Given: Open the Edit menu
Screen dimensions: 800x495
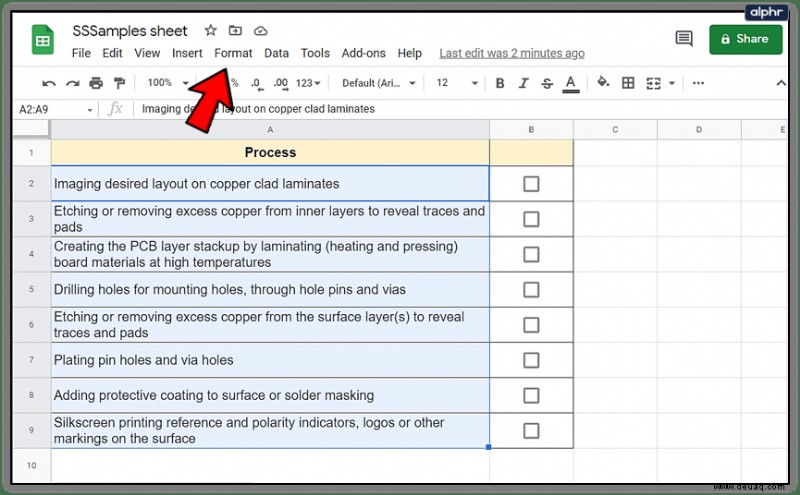Looking at the screenshot, I should tap(112, 53).
